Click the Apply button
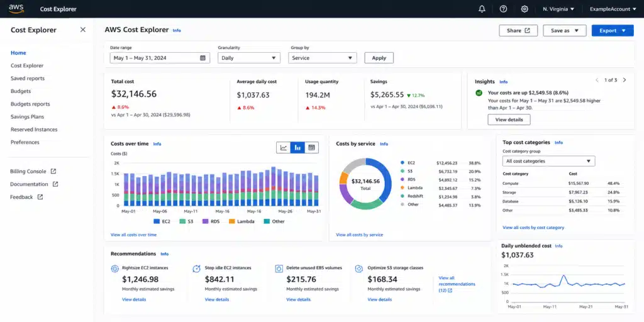 pyautogui.click(x=379, y=58)
